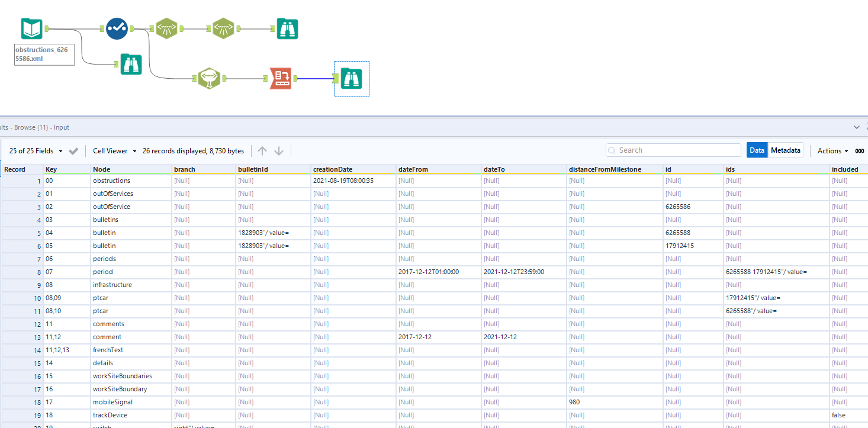Select the blue Auto Field tool
868x428 pixels.
click(117, 28)
